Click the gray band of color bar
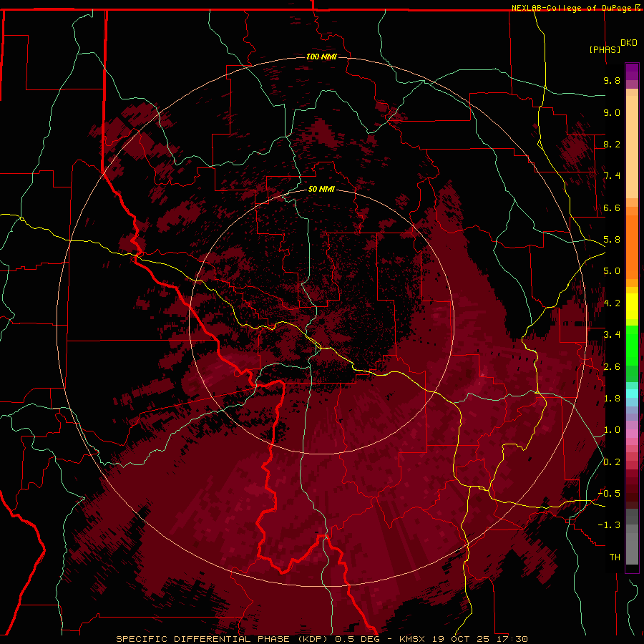Image resolution: width=644 pixels, height=644 pixels. pyautogui.click(x=632, y=536)
